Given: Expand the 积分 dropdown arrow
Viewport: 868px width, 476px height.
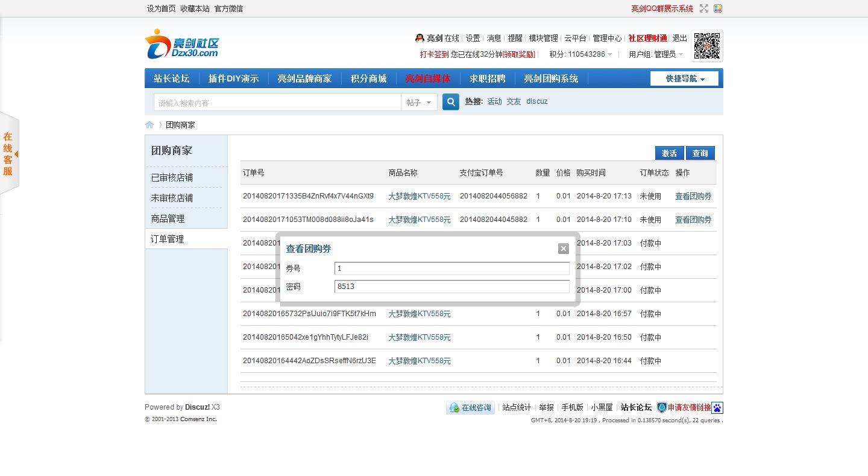Looking at the screenshot, I should point(609,54).
